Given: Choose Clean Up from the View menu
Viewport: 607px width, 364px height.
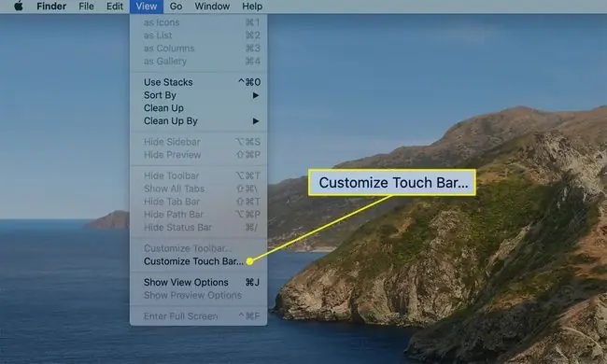Looking at the screenshot, I should (x=198, y=108).
